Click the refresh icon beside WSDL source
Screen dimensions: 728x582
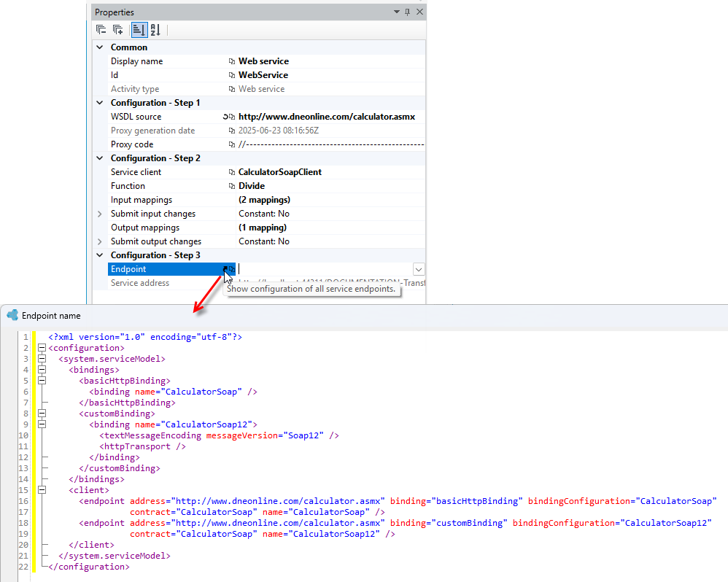pyautogui.click(x=225, y=117)
